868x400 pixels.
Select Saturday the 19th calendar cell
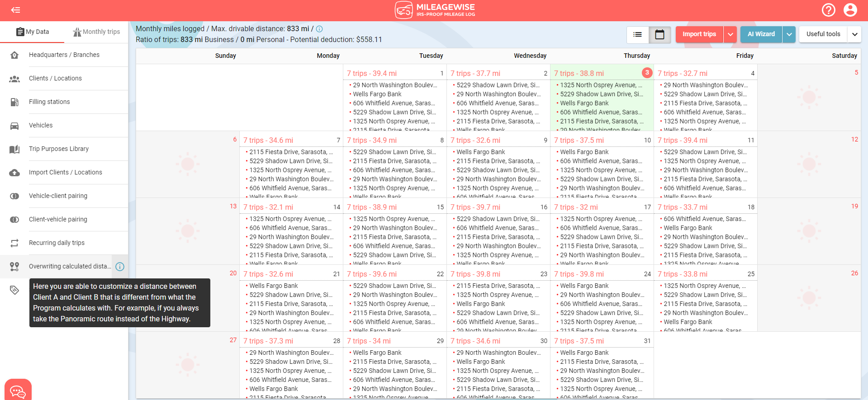809,231
